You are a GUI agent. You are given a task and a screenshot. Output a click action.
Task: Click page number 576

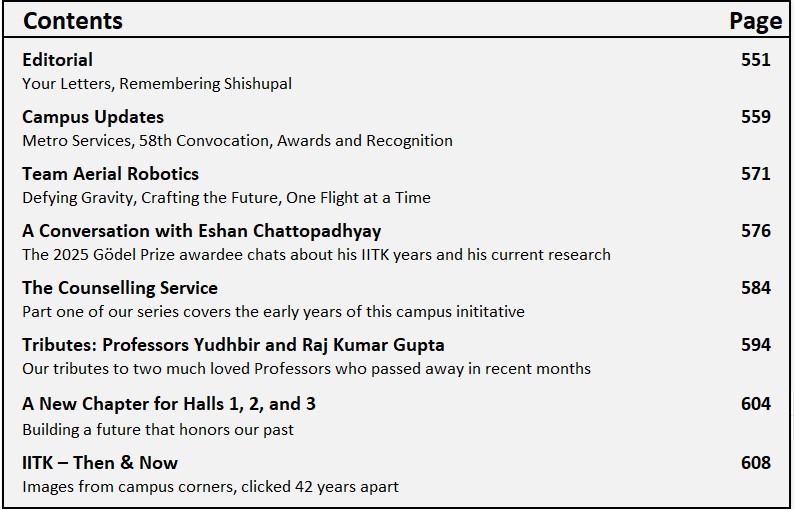click(755, 231)
